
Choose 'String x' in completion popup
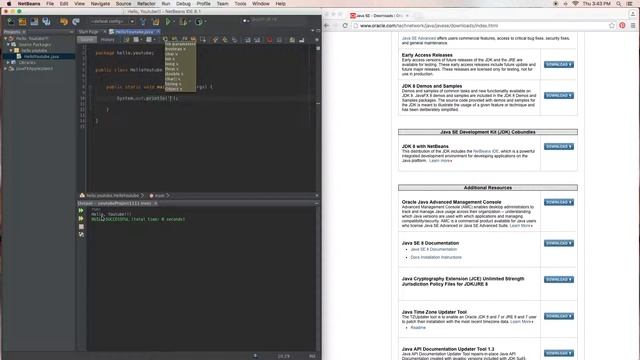pyautogui.click(x=173, y=84)
